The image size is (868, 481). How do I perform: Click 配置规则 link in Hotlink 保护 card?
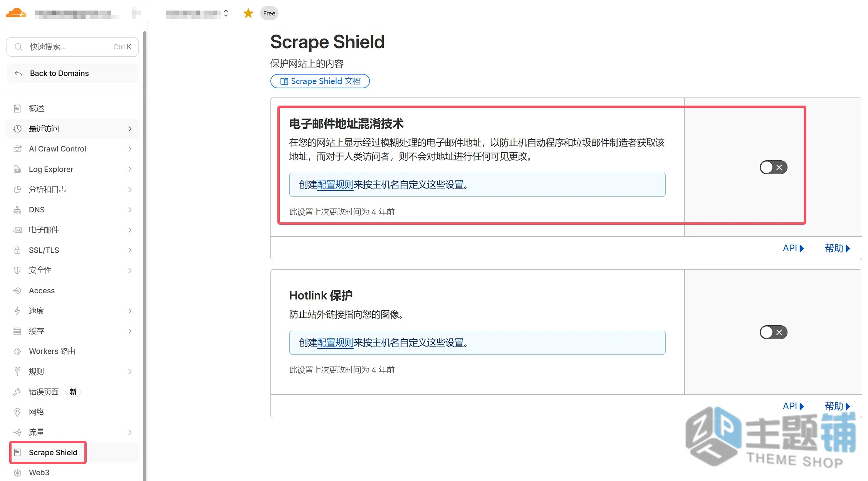[335, 343]
